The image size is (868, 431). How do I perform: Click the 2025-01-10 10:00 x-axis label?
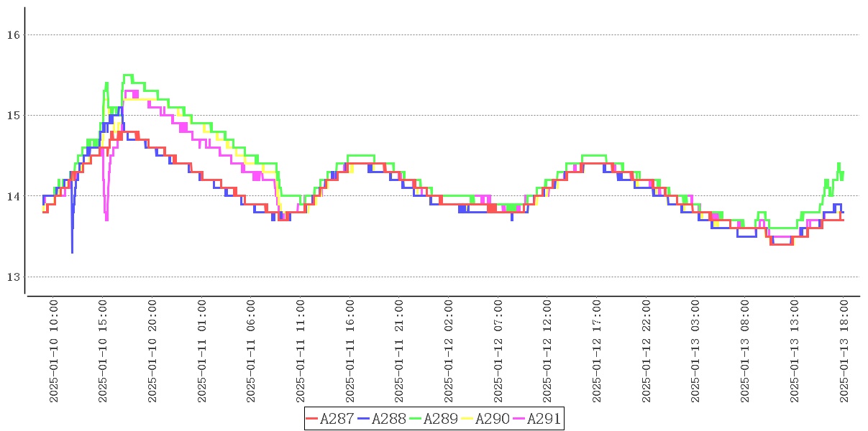pyautogui.click(x=54, y=351)
